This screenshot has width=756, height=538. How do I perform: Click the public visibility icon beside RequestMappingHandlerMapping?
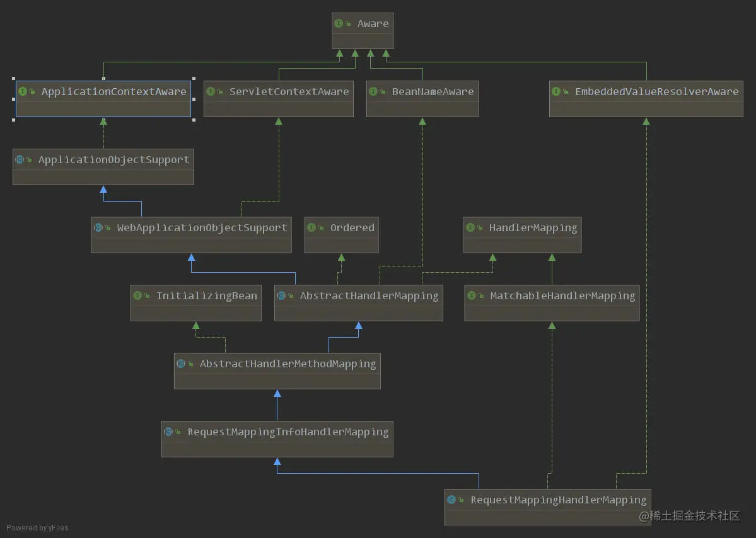461,500
